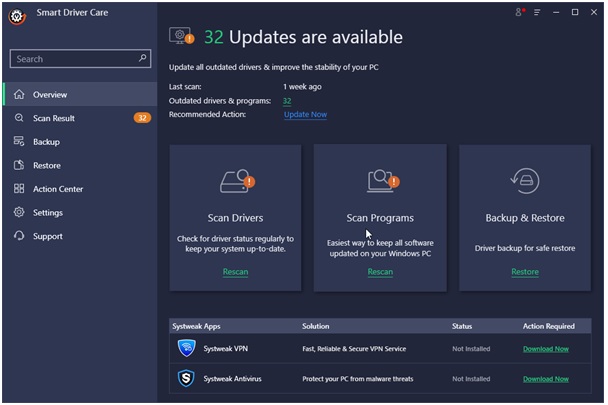Click the Backup & Restore drive icon
This screenshot has height=405, width=608.
click(524, 181)
